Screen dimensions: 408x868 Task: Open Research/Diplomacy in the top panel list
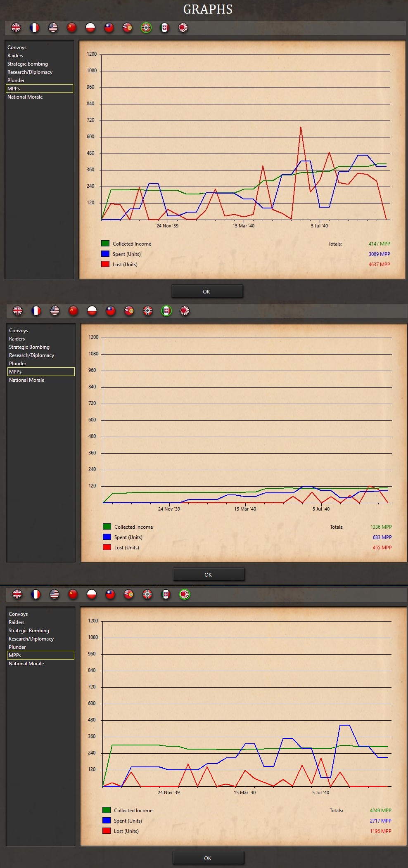[x=30, y=72]
